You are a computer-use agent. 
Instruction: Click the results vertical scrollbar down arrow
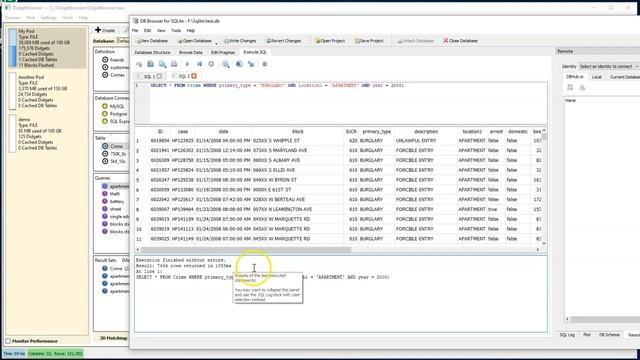tap(544, 244)
